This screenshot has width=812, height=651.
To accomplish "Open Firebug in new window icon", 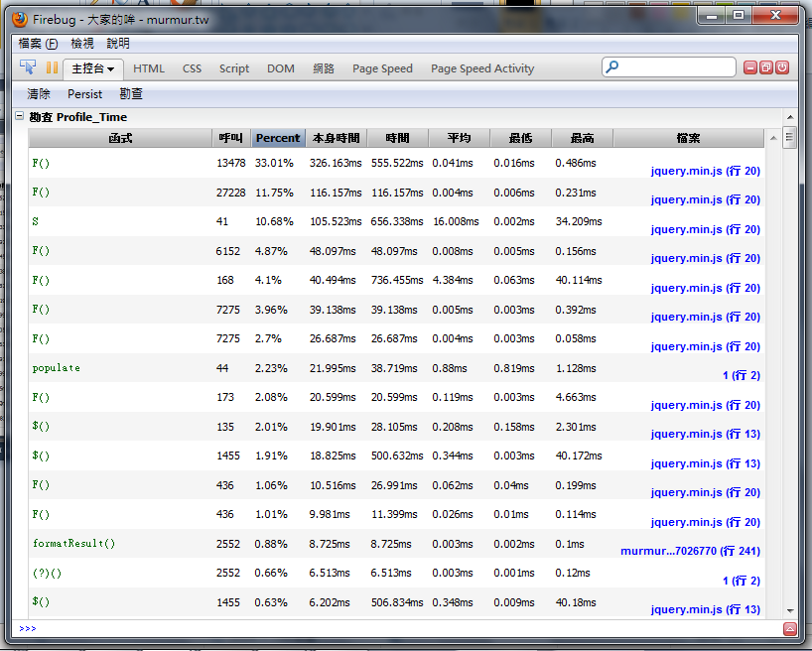I will (x=766, y=67).
